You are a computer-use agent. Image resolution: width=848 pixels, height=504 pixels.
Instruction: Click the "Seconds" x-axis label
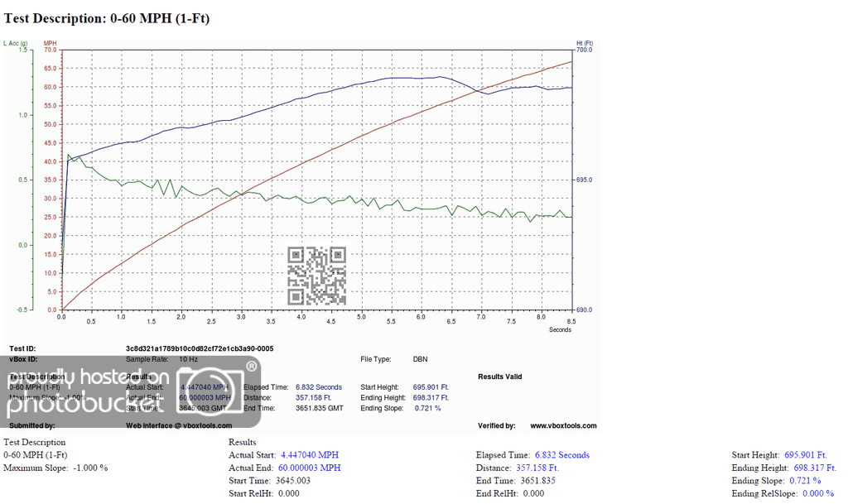pos(561,329)
